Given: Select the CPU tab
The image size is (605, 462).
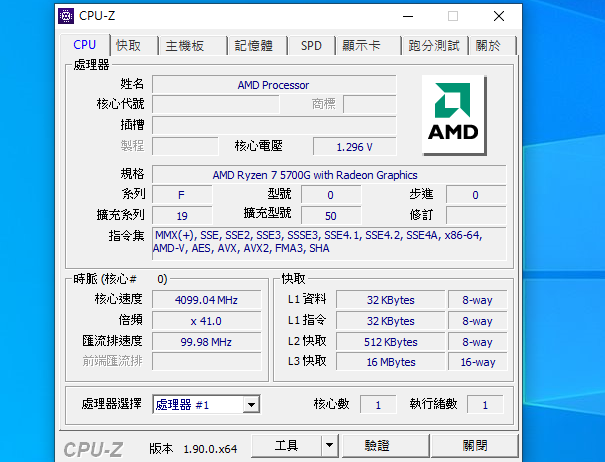Looking at the screenshot, I should (85, 45).
